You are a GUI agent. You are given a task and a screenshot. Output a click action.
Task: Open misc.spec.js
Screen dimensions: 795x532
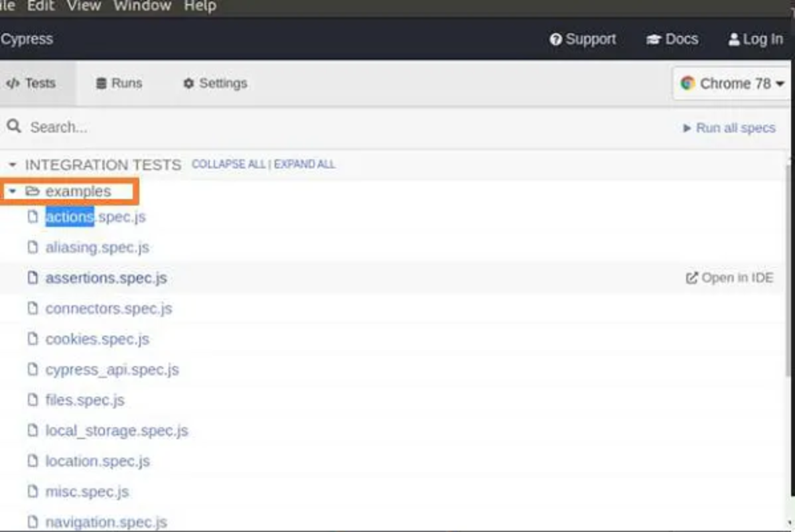(x=87, y=492)
